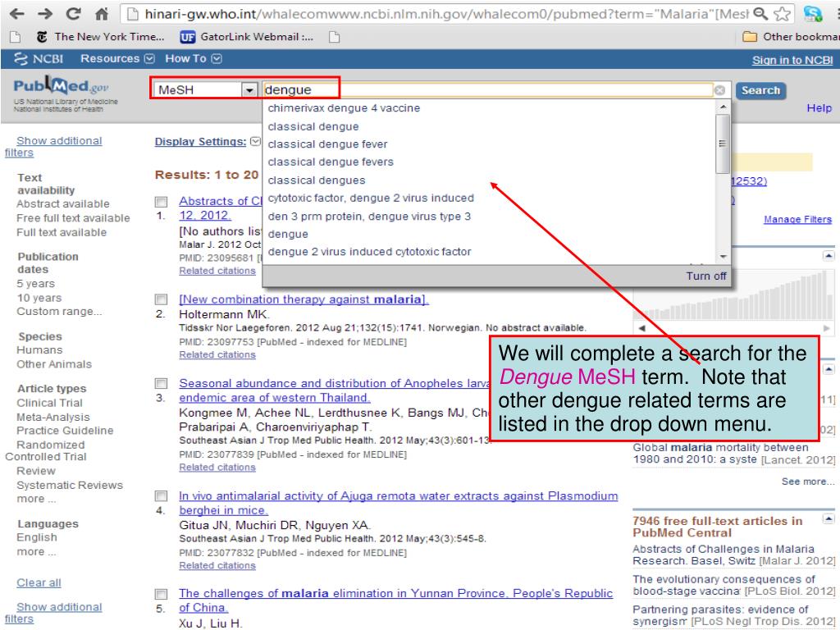Filter publication dates to 5 years
The width and height of the screenshot is (840, 630).
tap(36, 283)
